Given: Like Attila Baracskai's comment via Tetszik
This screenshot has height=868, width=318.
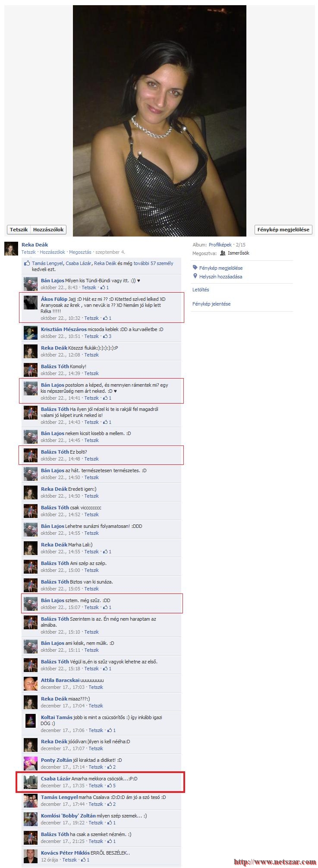Looking at the screenshot, I should click(x=96, y=687).
